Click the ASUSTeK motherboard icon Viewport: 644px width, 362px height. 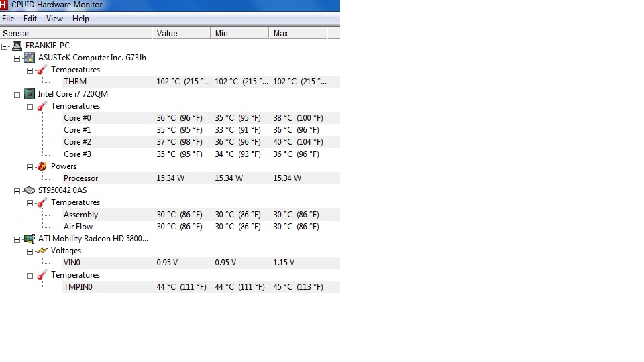[30, 58]
